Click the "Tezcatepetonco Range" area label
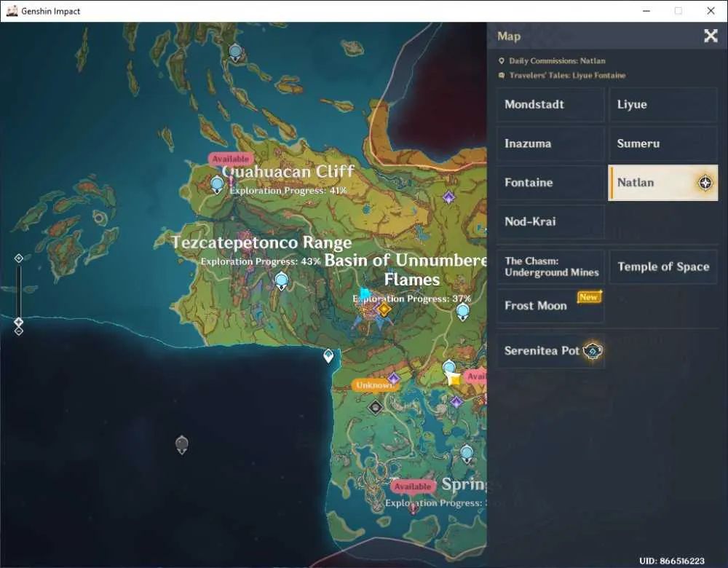Image resolution: width=728 pixels, height=568 pixels. point(261,242)
